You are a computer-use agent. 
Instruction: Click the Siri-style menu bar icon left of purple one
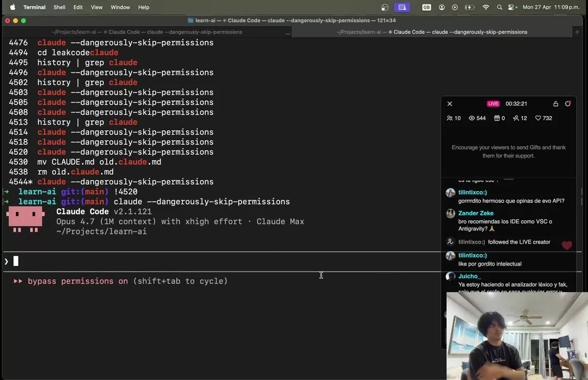[x=385, y=7]
